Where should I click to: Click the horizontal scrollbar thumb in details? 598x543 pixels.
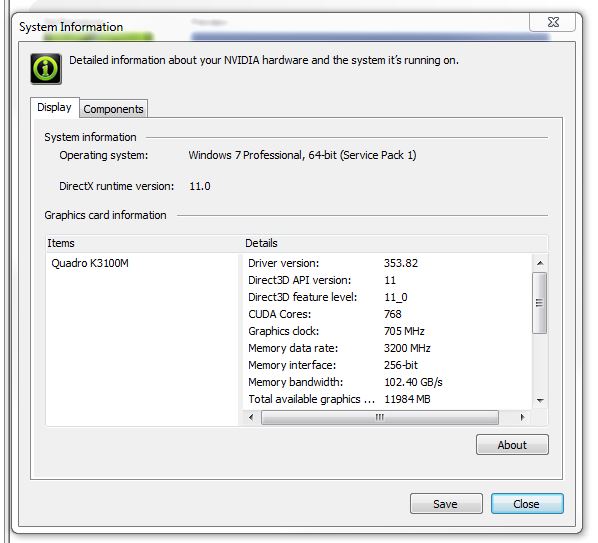[380, 417]
